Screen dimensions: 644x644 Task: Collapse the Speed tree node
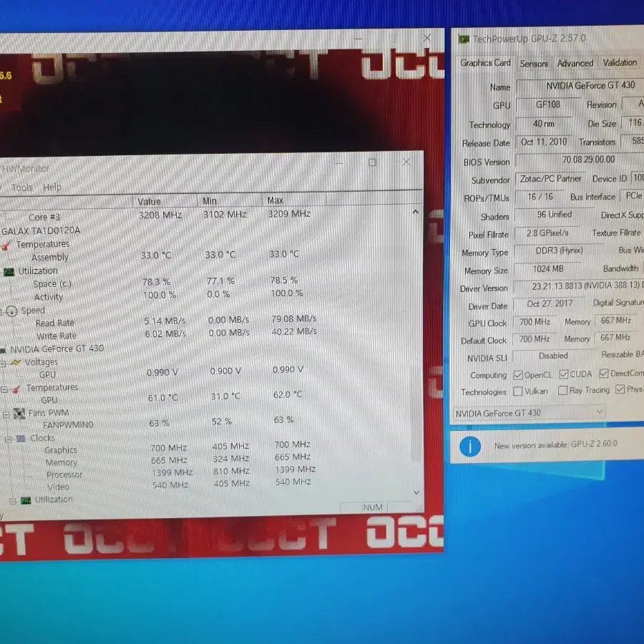point(1,312)
